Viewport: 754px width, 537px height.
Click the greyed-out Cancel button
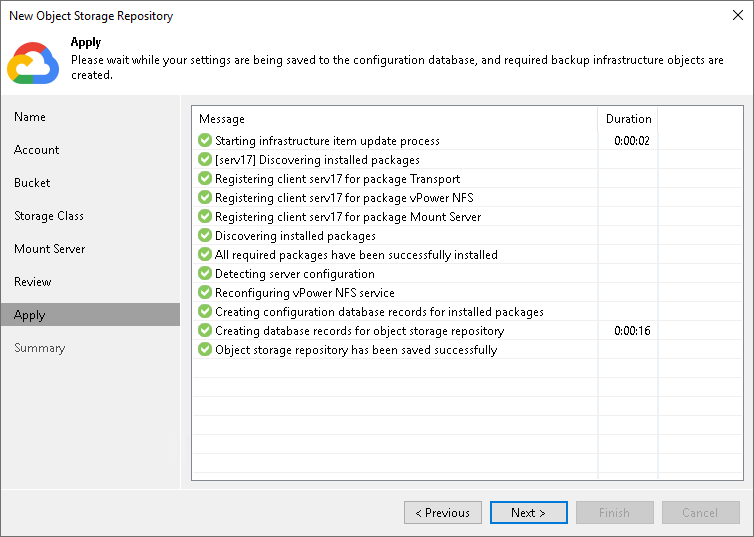(x=701, y=512)
